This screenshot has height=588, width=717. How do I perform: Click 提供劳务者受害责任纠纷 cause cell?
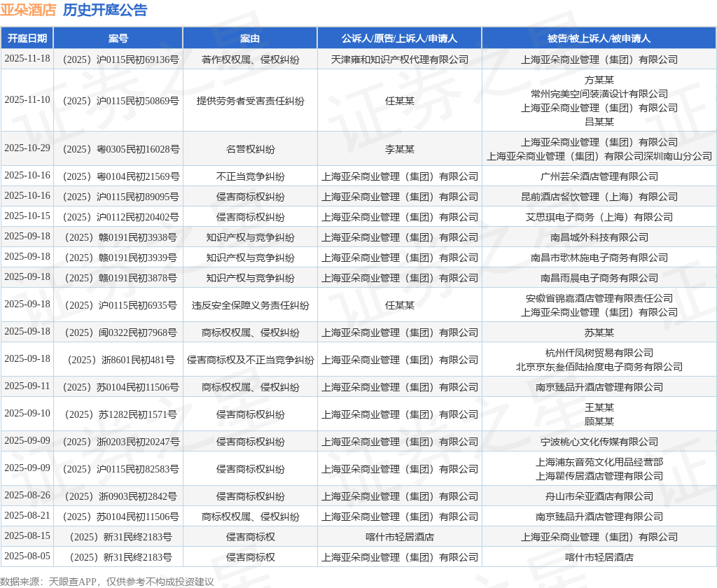pos(250,101)
